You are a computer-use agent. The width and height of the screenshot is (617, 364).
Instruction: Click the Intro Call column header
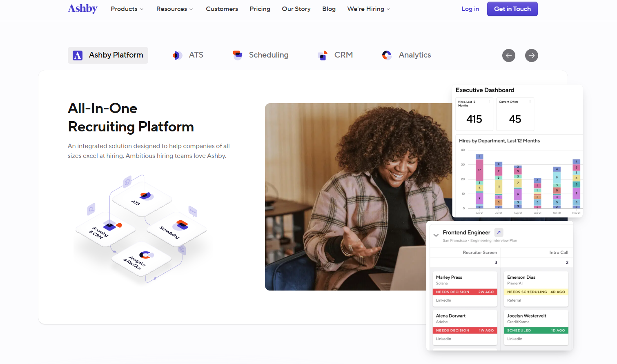(x=559, y=253)
